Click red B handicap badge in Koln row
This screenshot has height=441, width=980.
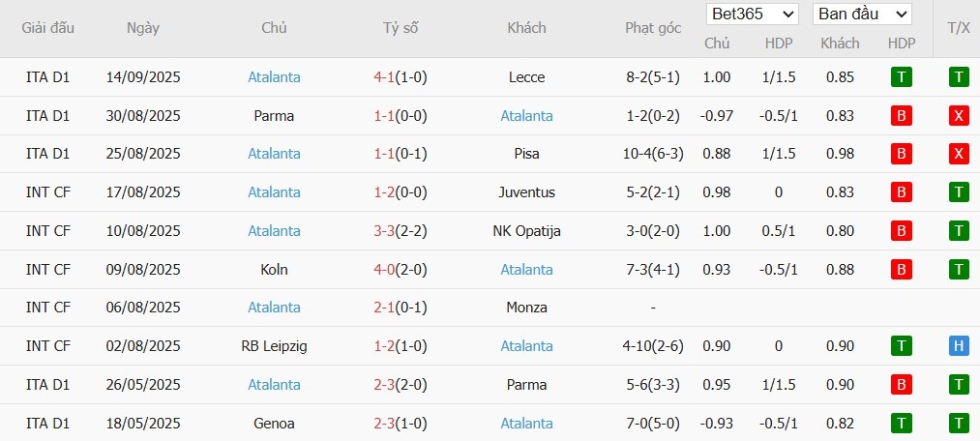(902, 270)
